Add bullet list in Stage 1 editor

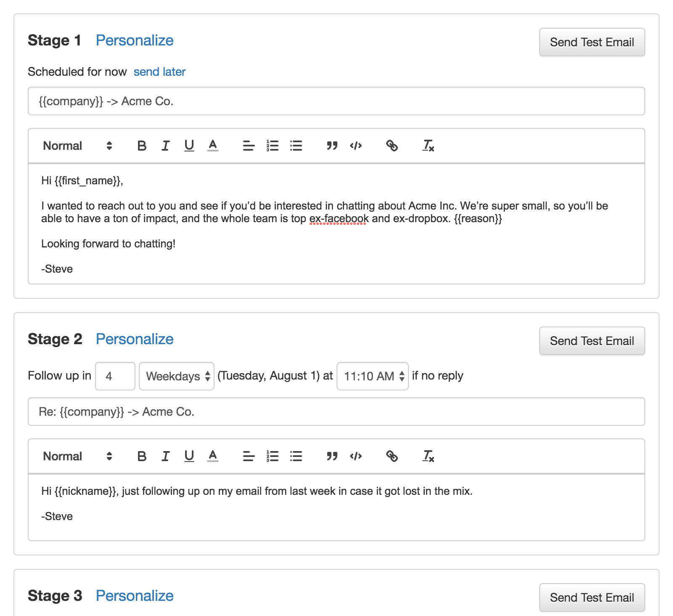pos(296,146)
